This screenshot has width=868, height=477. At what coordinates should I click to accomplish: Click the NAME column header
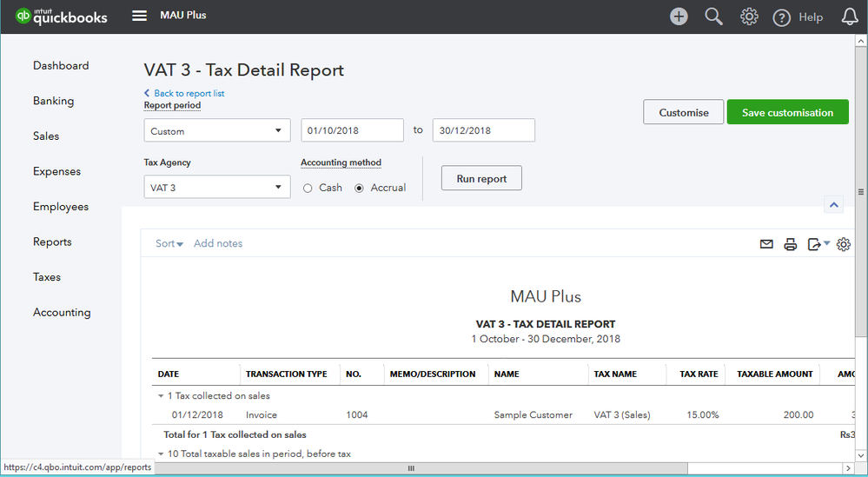[x=507, y=374]
